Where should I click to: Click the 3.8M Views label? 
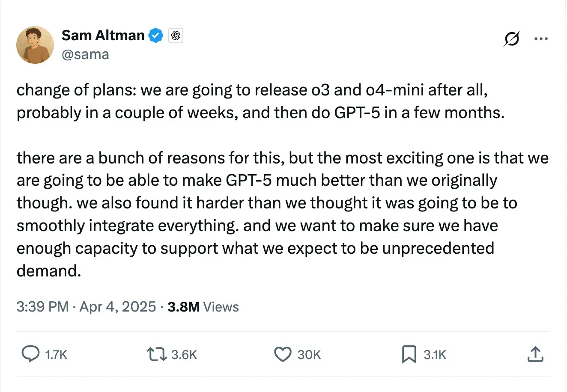coord(203,307)
